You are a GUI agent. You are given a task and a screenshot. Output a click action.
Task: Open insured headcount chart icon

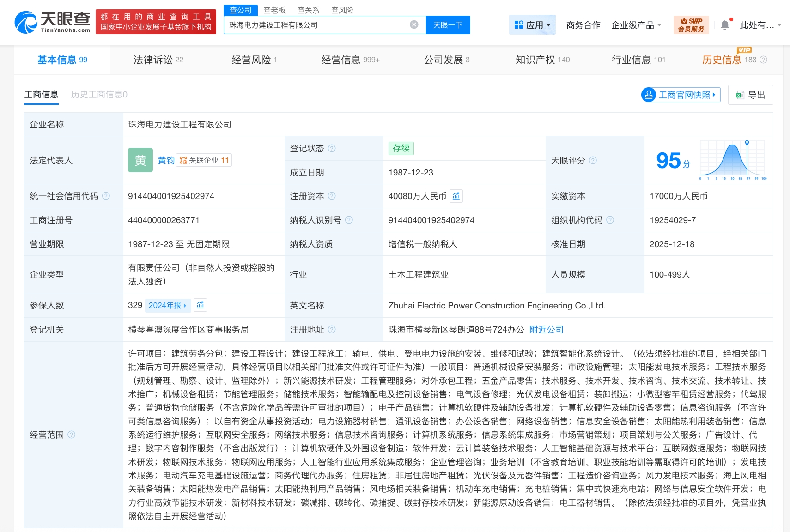[200, 305]
